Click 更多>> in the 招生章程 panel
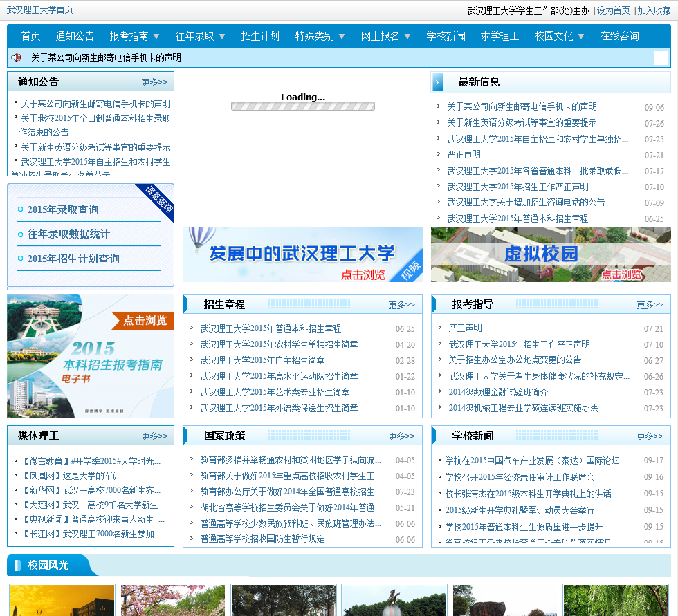The image size is (678, 616). tap(401, 305)
